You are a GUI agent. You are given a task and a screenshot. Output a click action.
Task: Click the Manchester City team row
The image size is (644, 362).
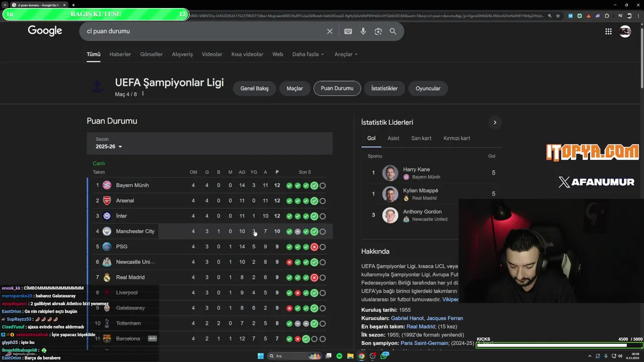point(209,231)
